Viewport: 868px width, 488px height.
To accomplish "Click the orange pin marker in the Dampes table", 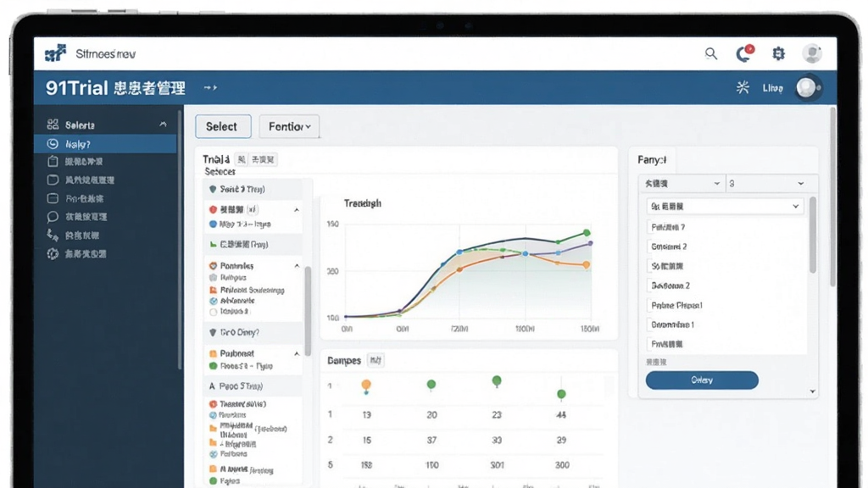I will point(366,385).
